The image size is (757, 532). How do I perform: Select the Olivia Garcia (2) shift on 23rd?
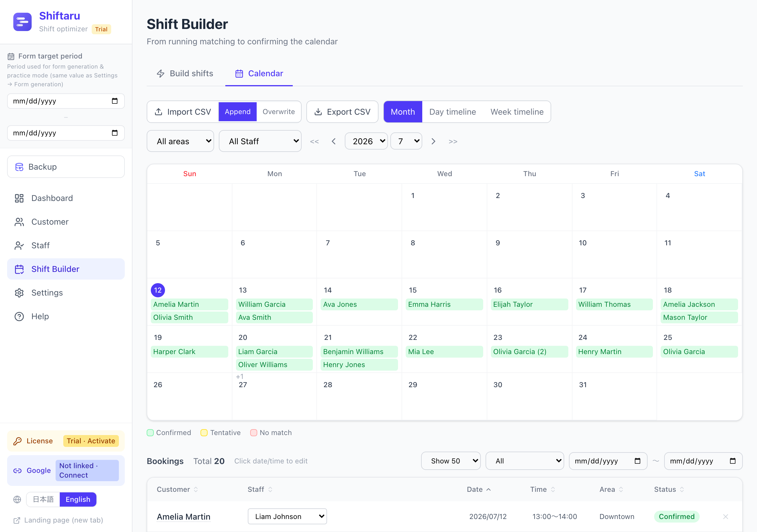[x=529, y=352]
